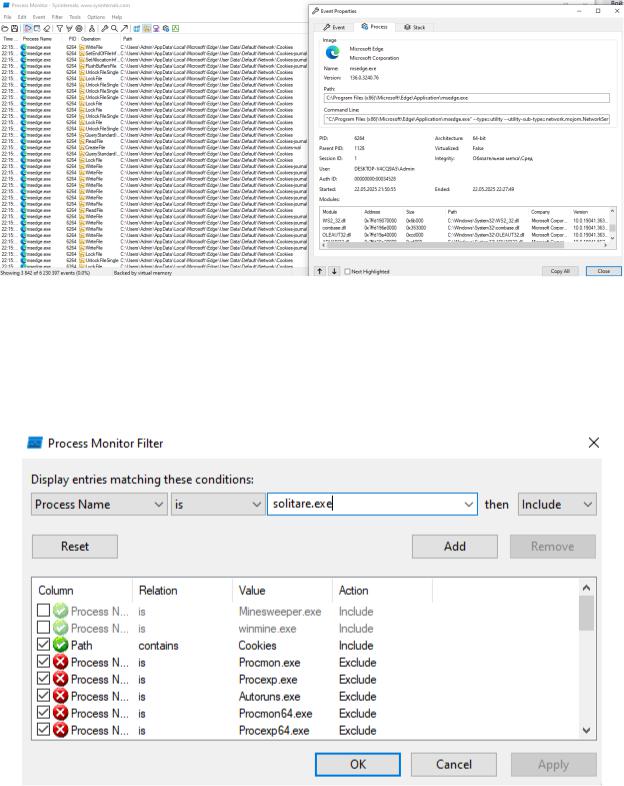Open the Filter menu in the menu bar
624x786 pixels.
tap(57, 17)
